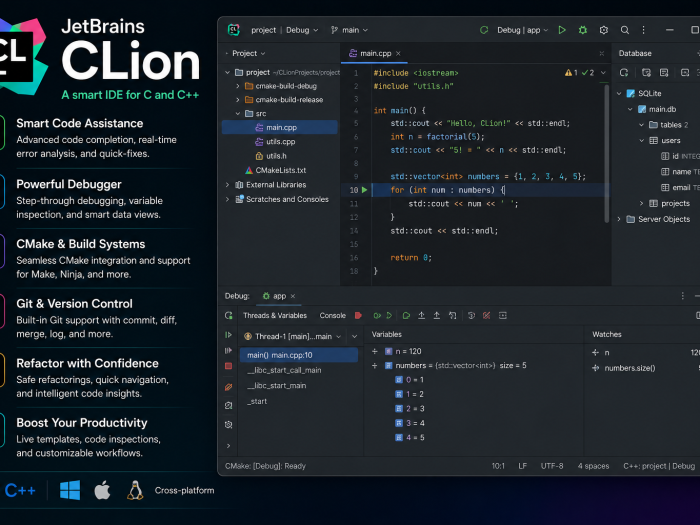Viewport: 700px width, 525px height.
Task: Click the green execution arrow at line 10
Action: click(364, 190)
